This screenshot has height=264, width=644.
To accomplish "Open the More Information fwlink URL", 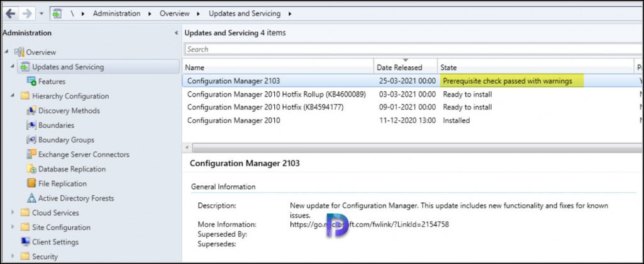I will [369, 224].
